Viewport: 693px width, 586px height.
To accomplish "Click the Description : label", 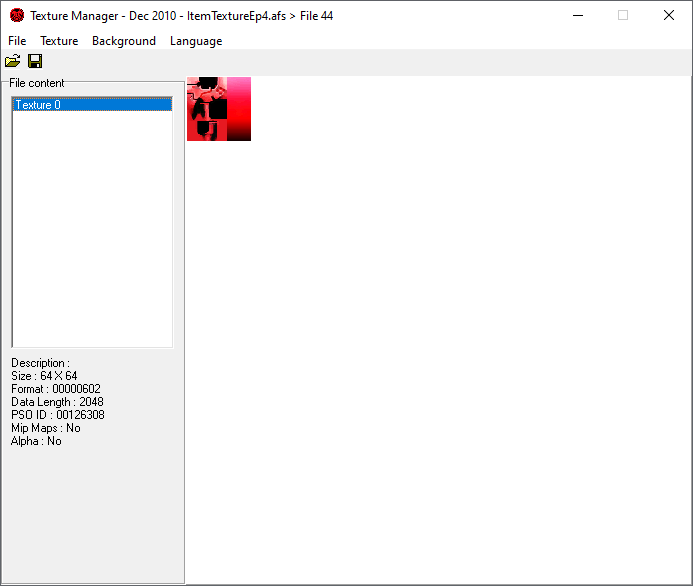I will click(40, 363).
